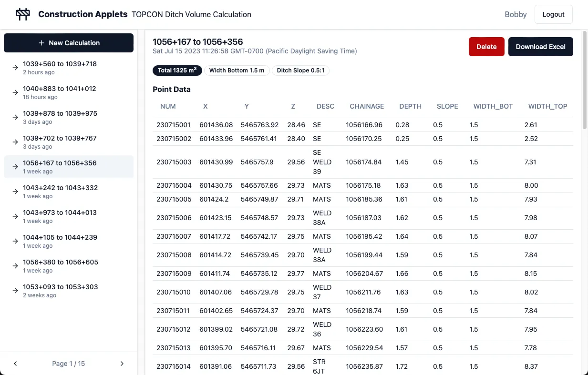Click the plus icon in New Calculation
The height and width of the screenshot is (375, 588).
point(41,43)
